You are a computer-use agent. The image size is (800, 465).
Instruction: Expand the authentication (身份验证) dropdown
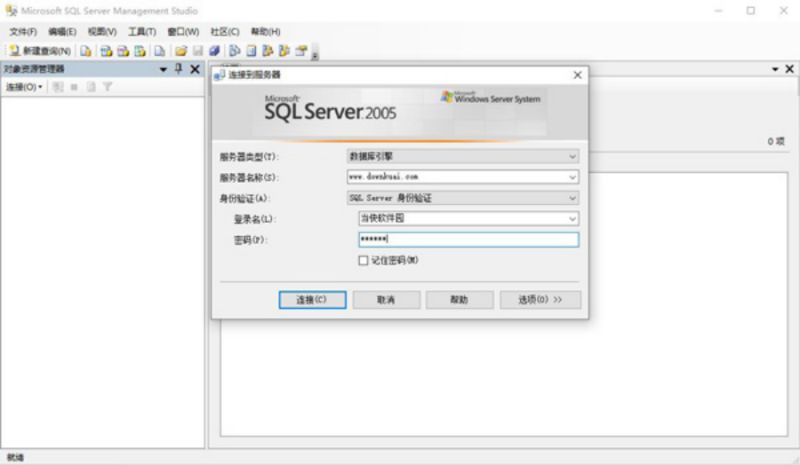point(572,198)
